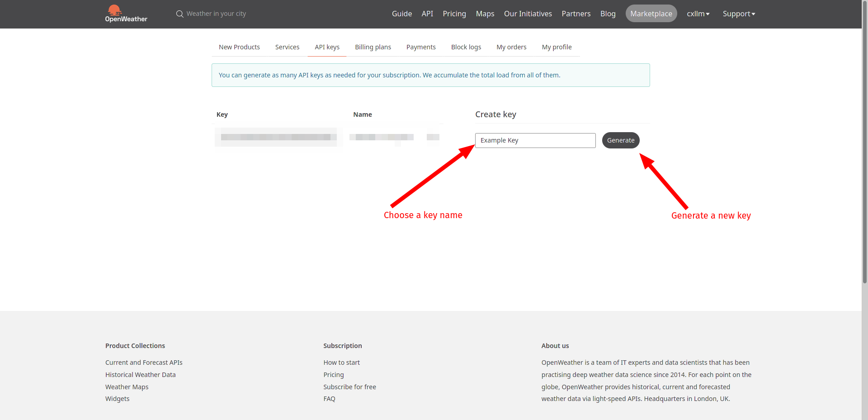Open the New Products tab
This screenshot has width=868, height=420.
pos(239,47)
